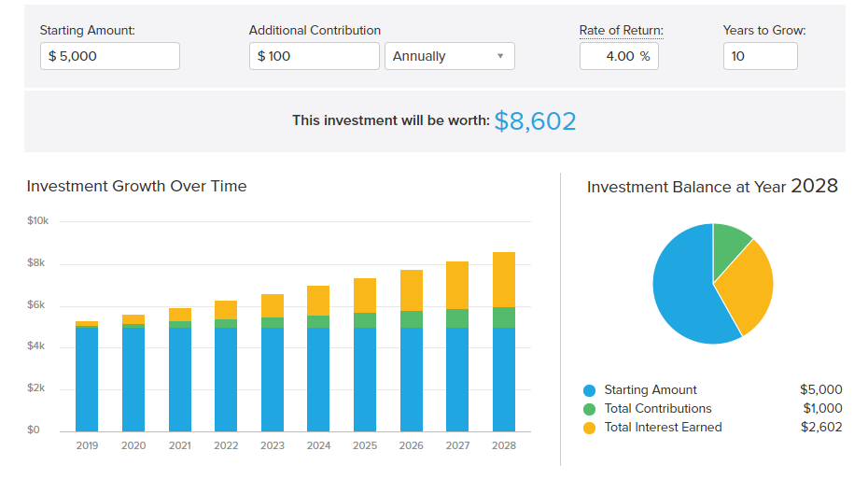
Task: Click the Rate of Return label
Action: click(x=621, y=31)
